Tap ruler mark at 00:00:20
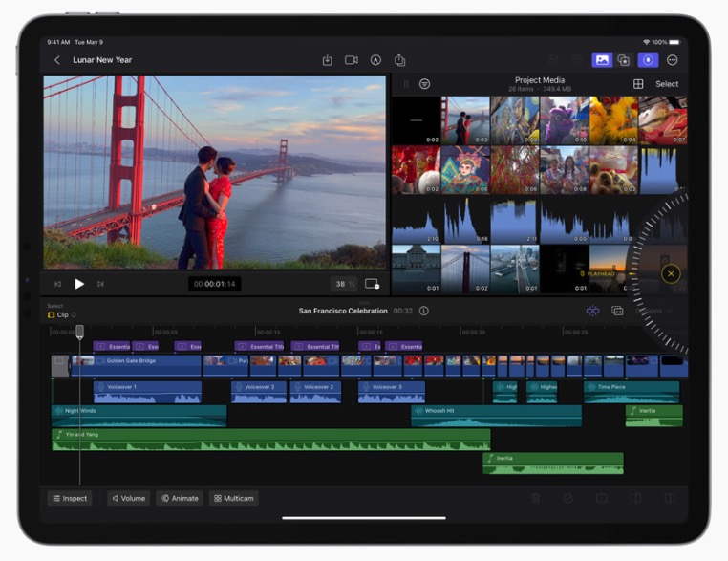Viewport: 728px width, 561px height. coord(473,332)
